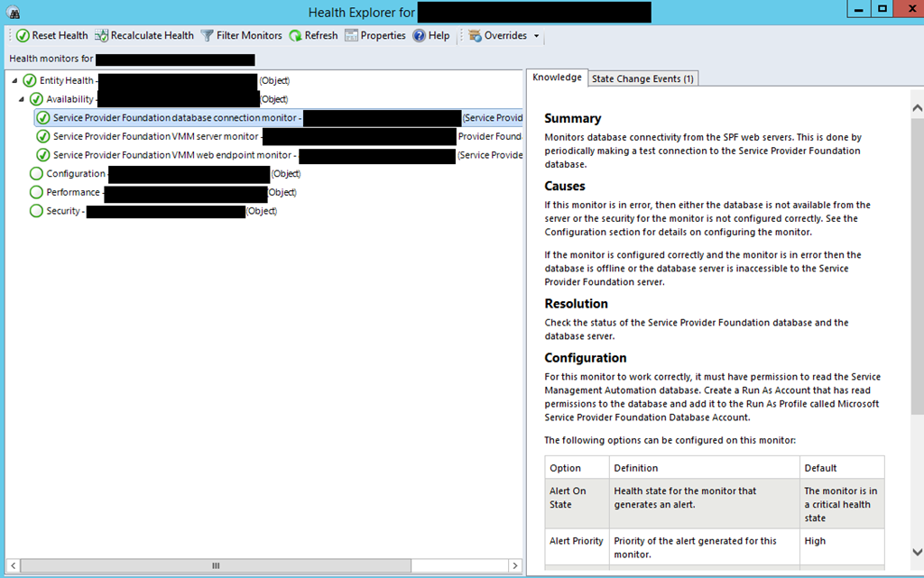Select the VMM server monitor item
924x578 pixels.
155,137
